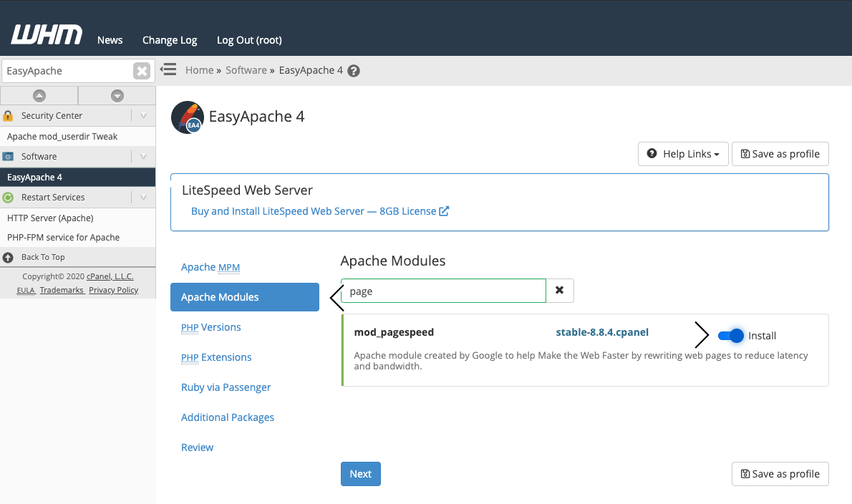
Task: Open the EasyApache 4 help question mark
Action: [354, 71]
